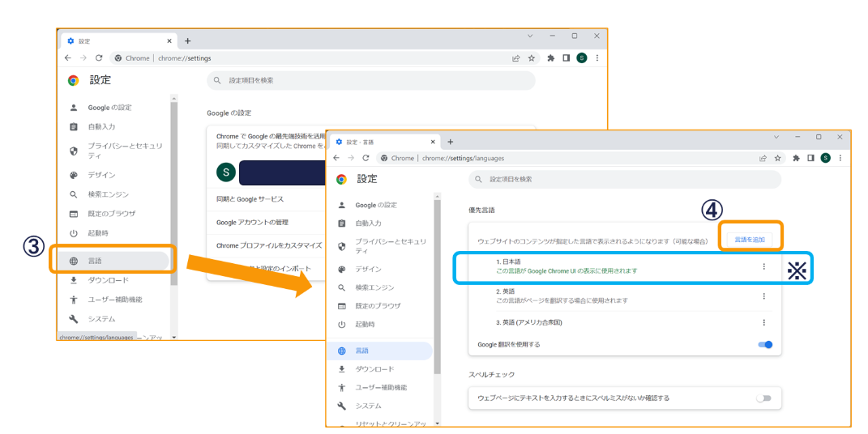Viewport: 868px width, 434px height.
Task: Open tab search chevron in back window
Action: pyautogui.click(x=530, y=36)
